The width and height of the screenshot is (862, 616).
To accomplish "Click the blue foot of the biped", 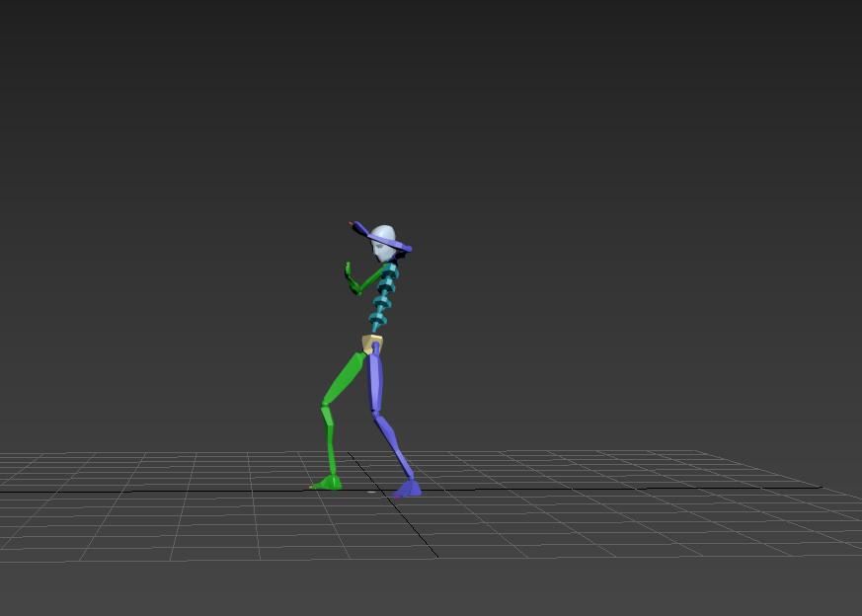I will tap(407, 489).
